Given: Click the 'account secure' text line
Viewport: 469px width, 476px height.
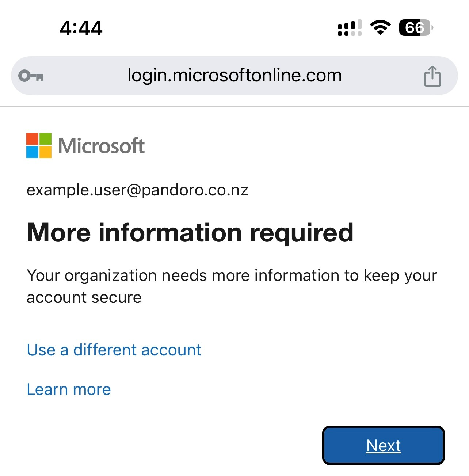Looking at the screenshot, I should [x=84, y=297].
